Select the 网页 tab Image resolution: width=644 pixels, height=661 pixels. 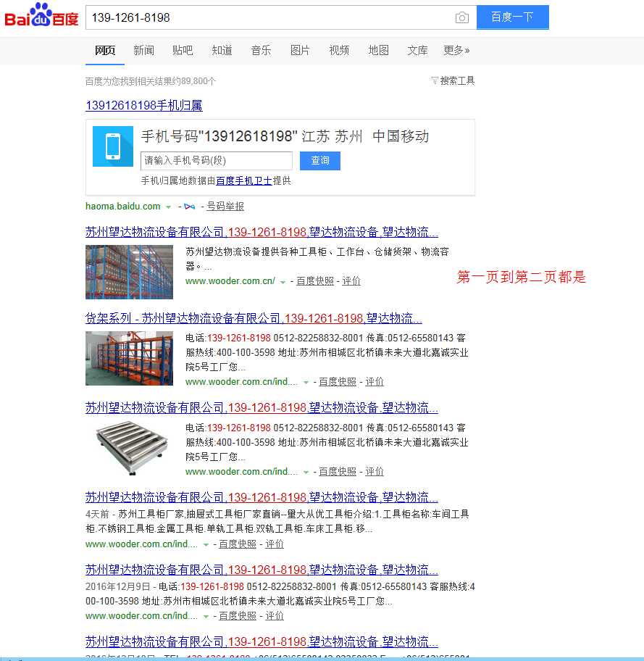tap(105, 51)
